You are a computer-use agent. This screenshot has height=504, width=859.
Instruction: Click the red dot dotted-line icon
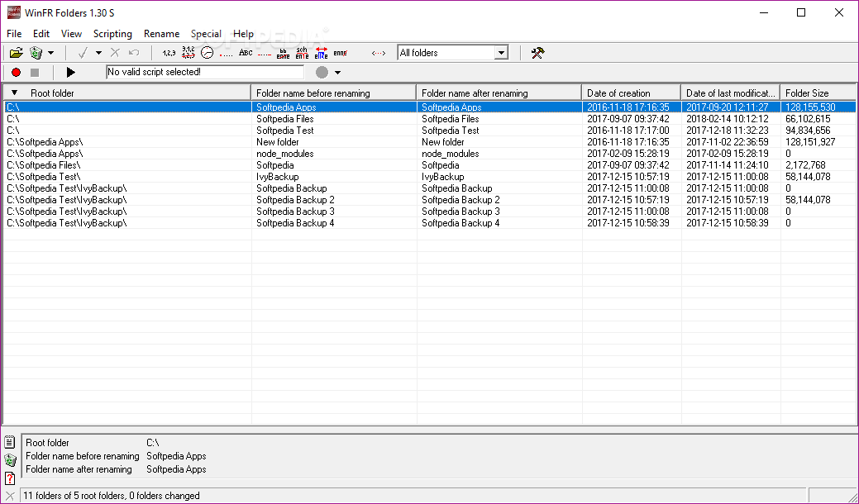[227, 54]
